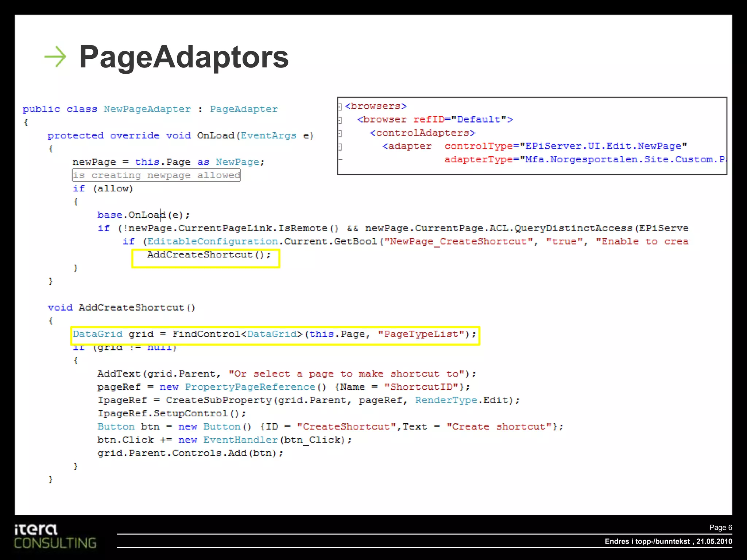Collapse the browser refID Default node
The image size is (747, 560).
340,120
